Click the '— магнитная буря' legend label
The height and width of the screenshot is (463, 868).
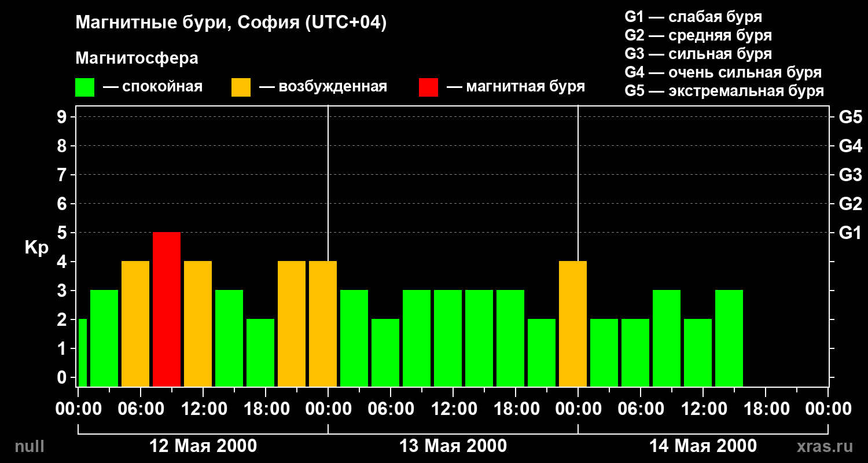(x=516, y=87)
